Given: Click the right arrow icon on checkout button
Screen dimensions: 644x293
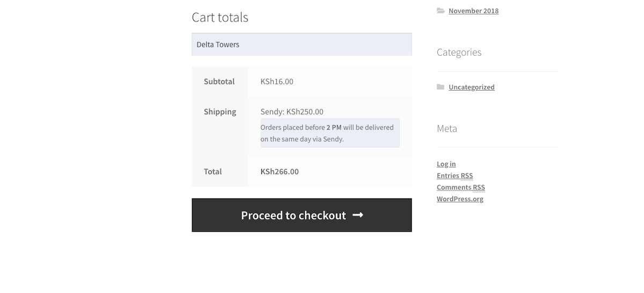Looking at the screenshot, I should click(358, 215).
